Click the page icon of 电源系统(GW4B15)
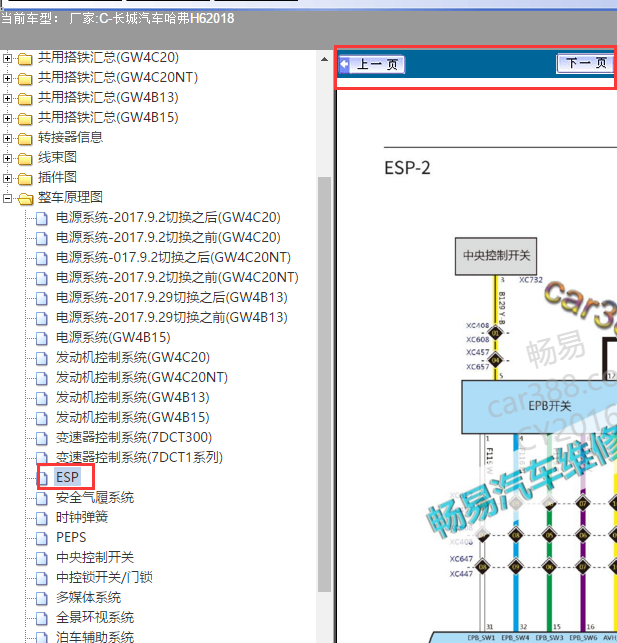This screenshot has height=643, width=617. 41,339
